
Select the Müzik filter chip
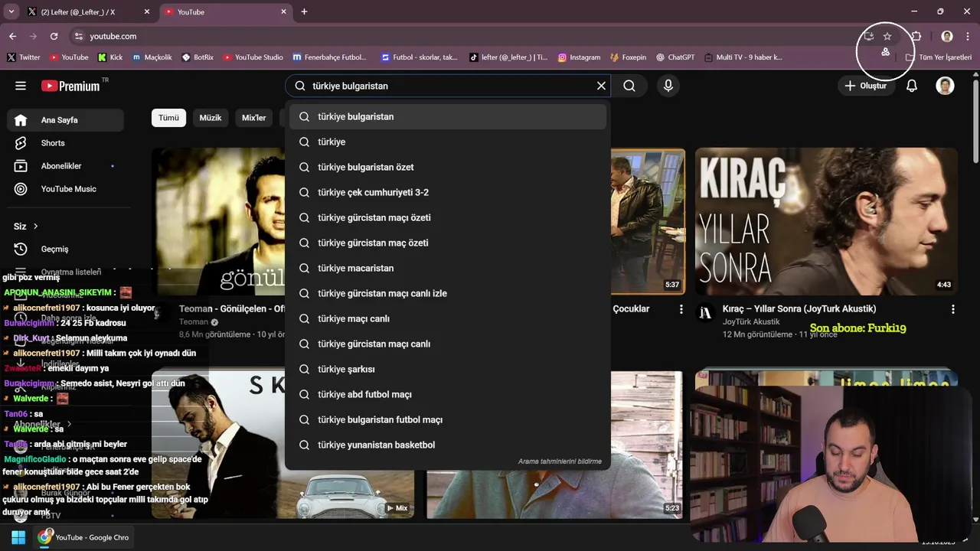coord(211,118)
